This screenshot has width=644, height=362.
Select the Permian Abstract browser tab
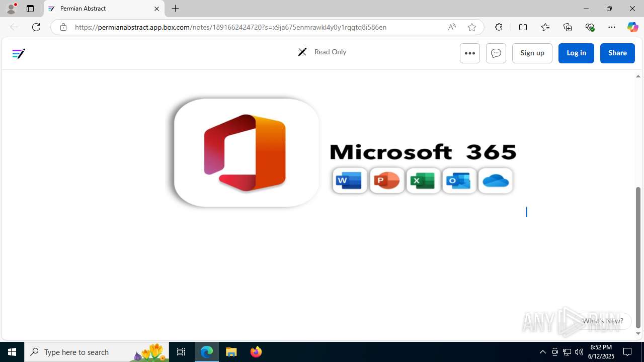(x=104, y=9)
